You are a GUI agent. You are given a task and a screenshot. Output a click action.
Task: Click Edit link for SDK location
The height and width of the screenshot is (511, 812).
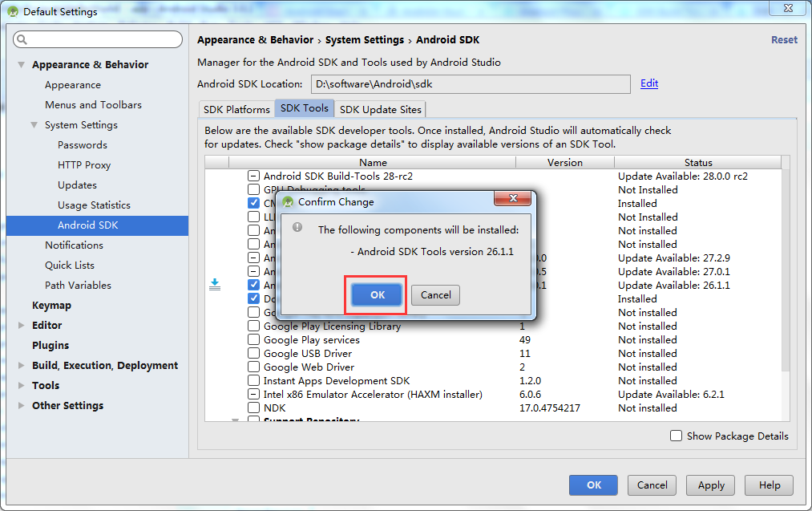click(x=649, y=83)
